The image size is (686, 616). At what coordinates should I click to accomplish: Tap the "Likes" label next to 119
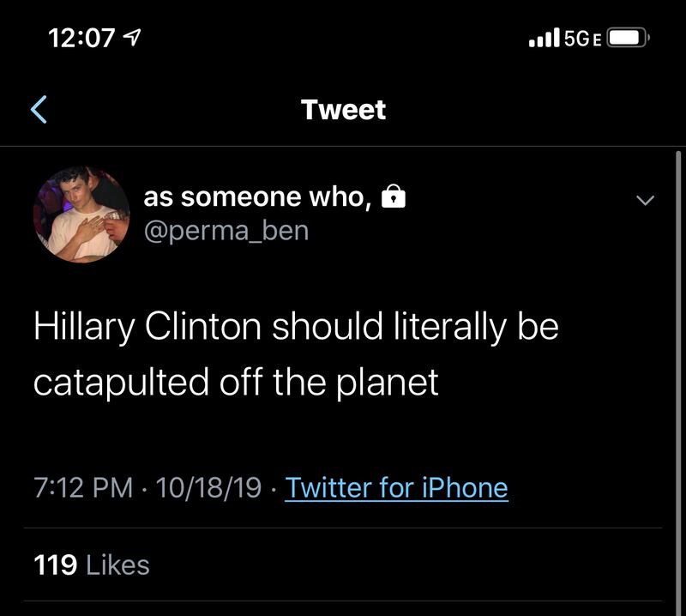point(118,565)
